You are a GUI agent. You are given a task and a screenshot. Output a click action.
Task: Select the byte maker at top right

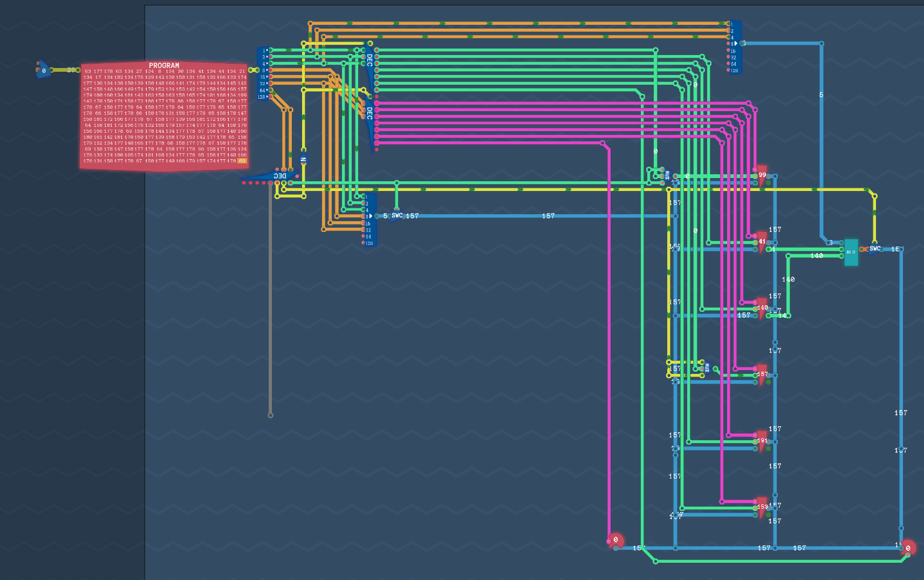coord(735,47)
